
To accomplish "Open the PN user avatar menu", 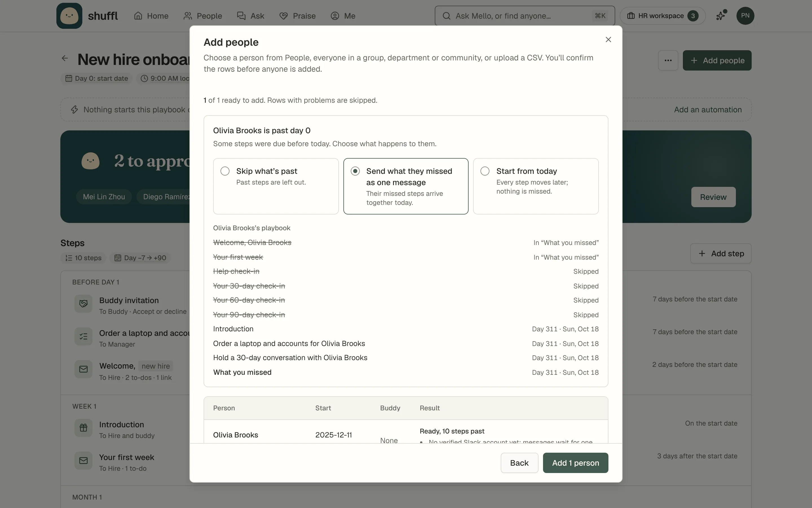I will click(745, 16).
